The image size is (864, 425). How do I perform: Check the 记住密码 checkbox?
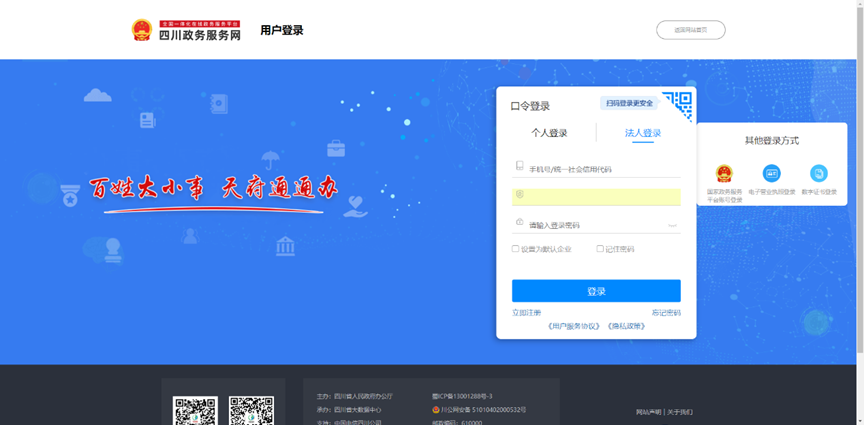point(600,249)
